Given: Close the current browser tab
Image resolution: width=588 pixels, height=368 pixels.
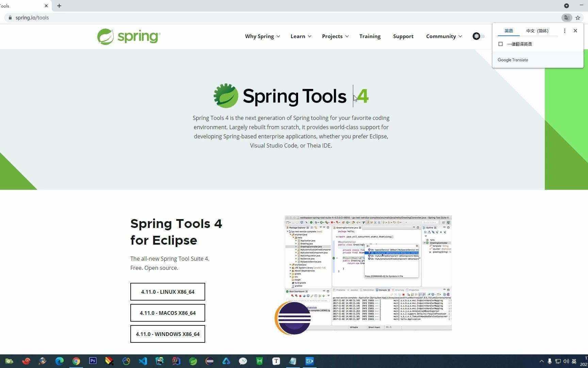Looking at the screenshot, I should click(46, 6).
